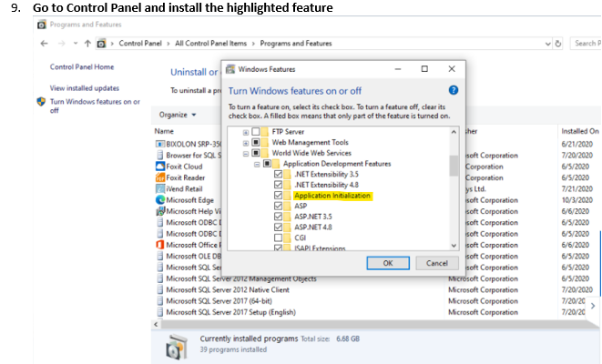
Task: Select the ISAPI Extensions feature label
Action: tap(320, 248)
